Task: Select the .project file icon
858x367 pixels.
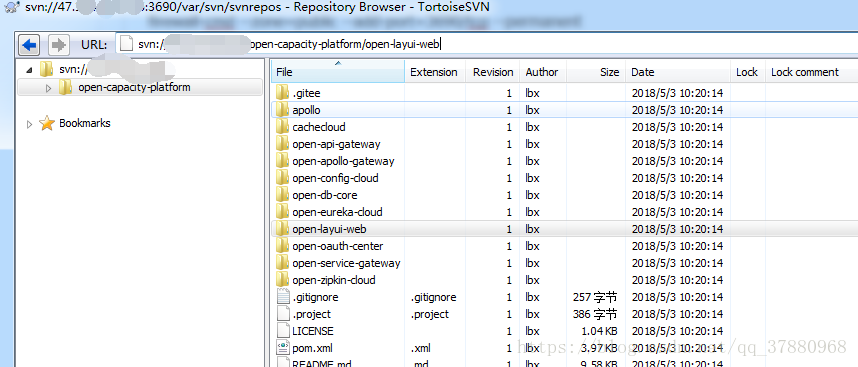Action: pos(282,314)
